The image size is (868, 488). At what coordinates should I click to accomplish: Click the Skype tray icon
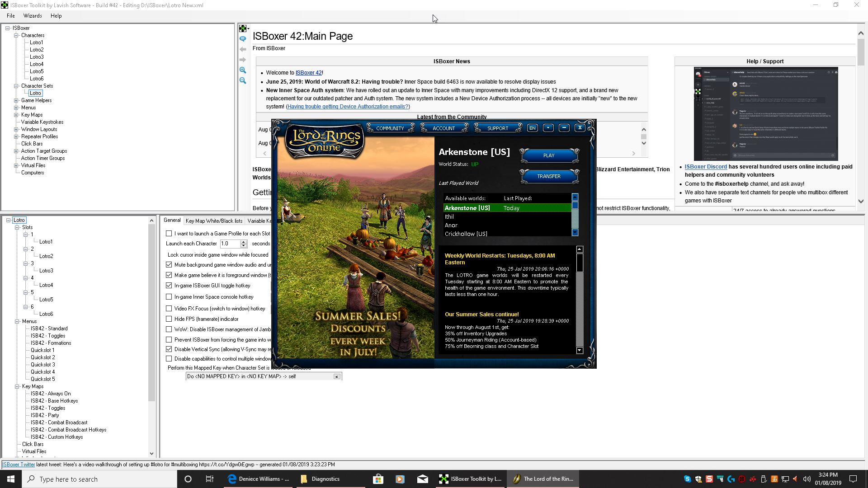(x=688, y=479)
